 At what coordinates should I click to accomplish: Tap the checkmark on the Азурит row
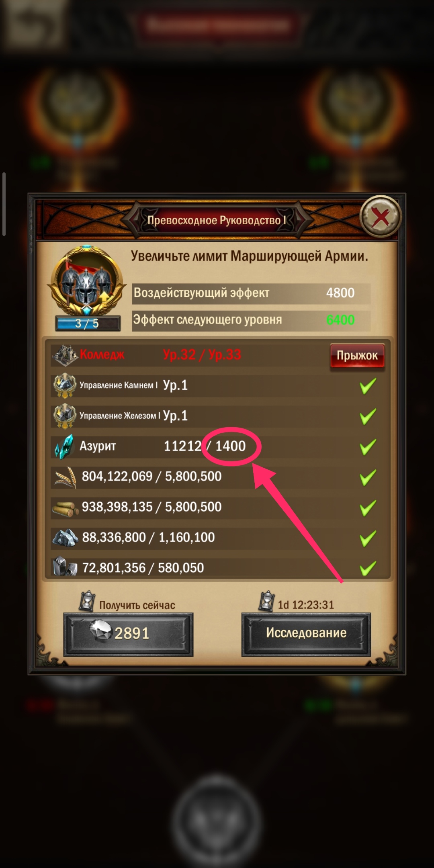[x=368, y=446]
